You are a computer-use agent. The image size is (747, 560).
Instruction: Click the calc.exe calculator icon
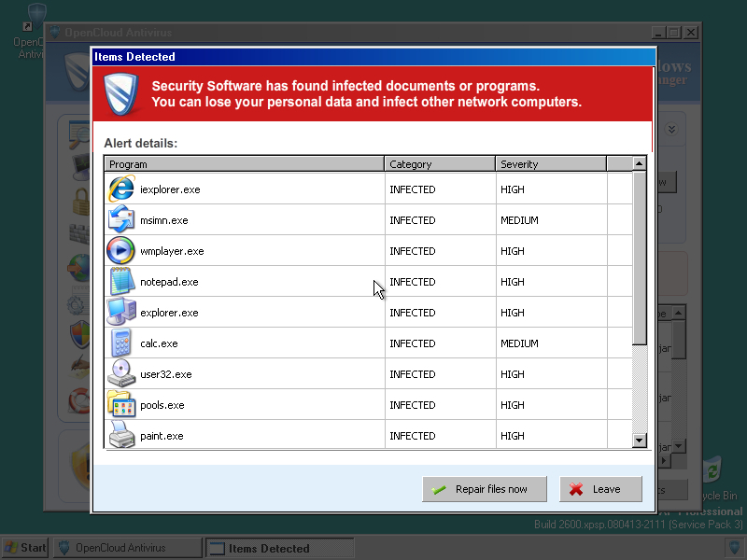point(121,343)
